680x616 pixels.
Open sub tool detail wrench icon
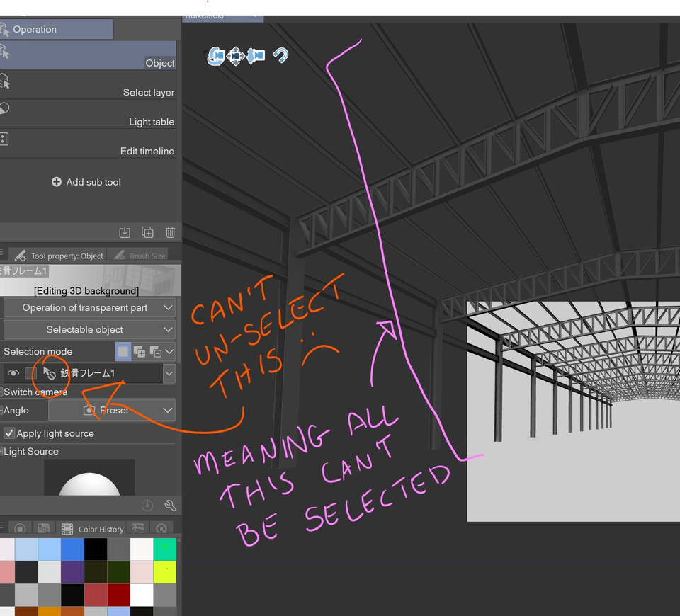pos(170,505)
